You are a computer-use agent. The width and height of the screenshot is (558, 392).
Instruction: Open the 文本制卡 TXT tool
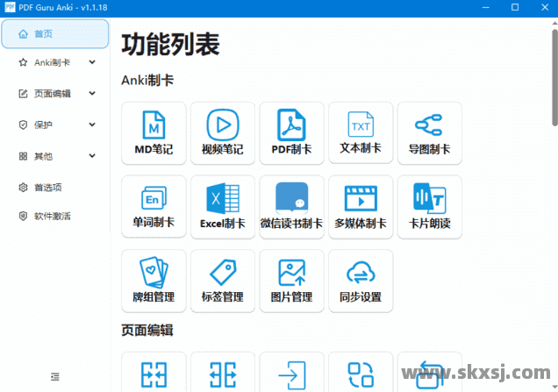tap(361, 133)
